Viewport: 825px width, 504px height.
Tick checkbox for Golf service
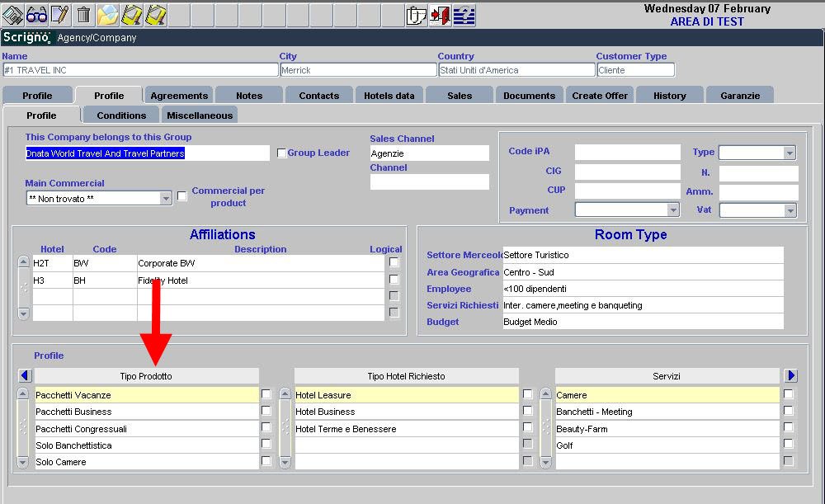coord(788,444)
